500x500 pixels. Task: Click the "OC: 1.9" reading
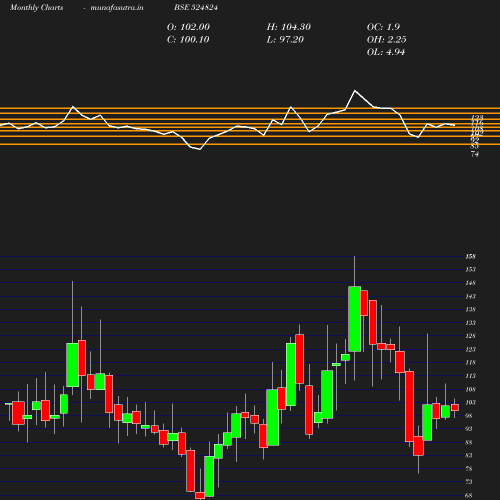pos(383,27)
